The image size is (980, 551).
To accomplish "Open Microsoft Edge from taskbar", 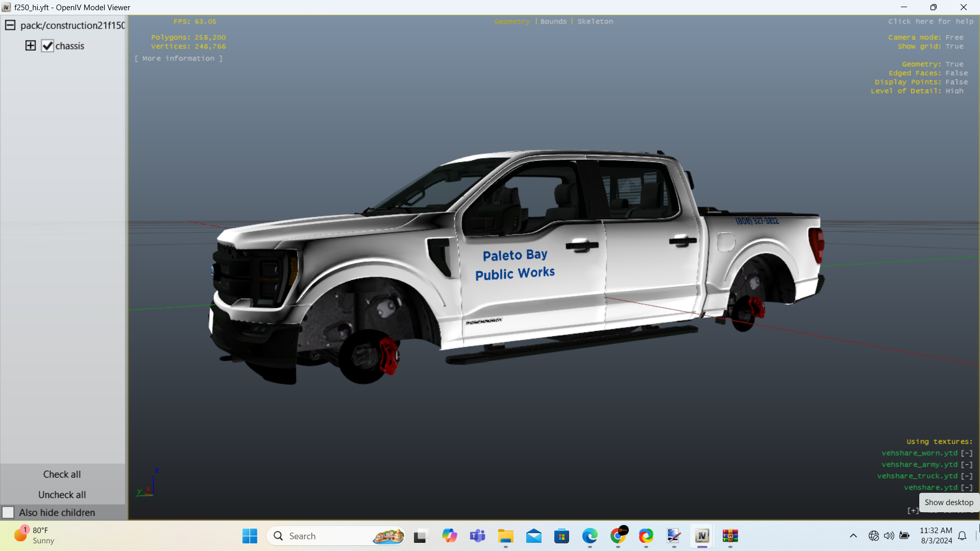I will tap(590, 536).
